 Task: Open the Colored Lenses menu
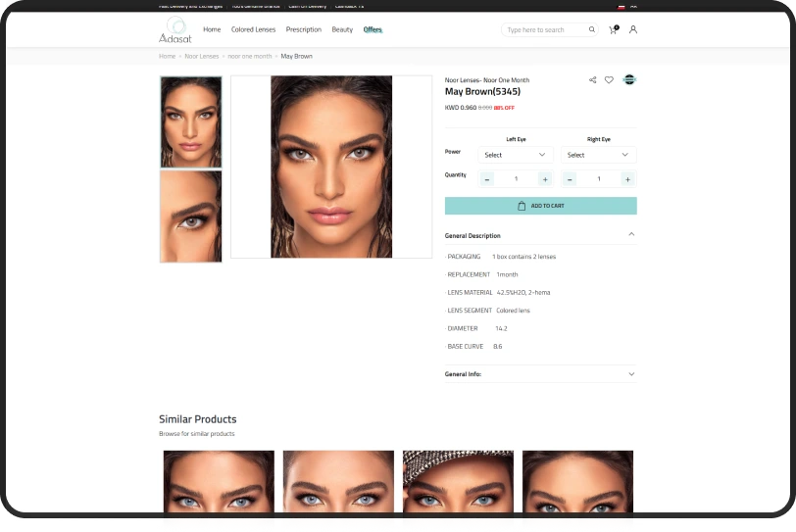coord(253,29)
